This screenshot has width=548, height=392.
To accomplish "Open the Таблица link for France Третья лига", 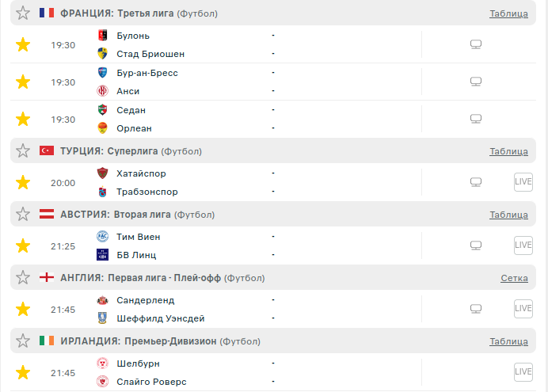I will [x=508, y=13].
